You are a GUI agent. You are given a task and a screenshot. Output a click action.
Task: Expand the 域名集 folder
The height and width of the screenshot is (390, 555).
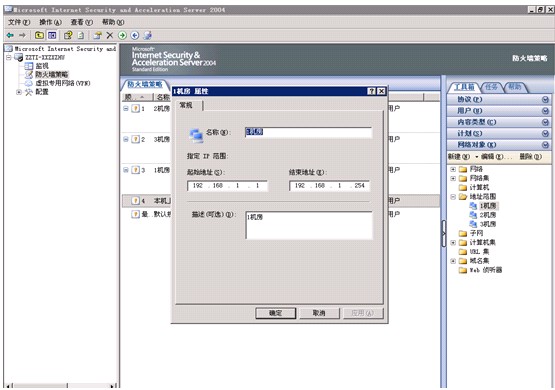[453, 261]
